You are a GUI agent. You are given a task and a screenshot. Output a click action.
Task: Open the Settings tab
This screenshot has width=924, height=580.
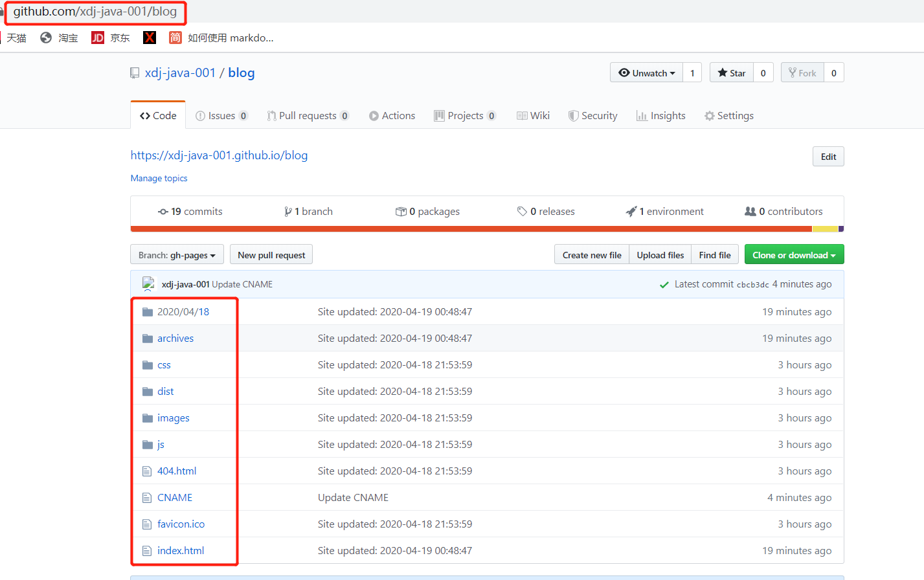[729, 116]
